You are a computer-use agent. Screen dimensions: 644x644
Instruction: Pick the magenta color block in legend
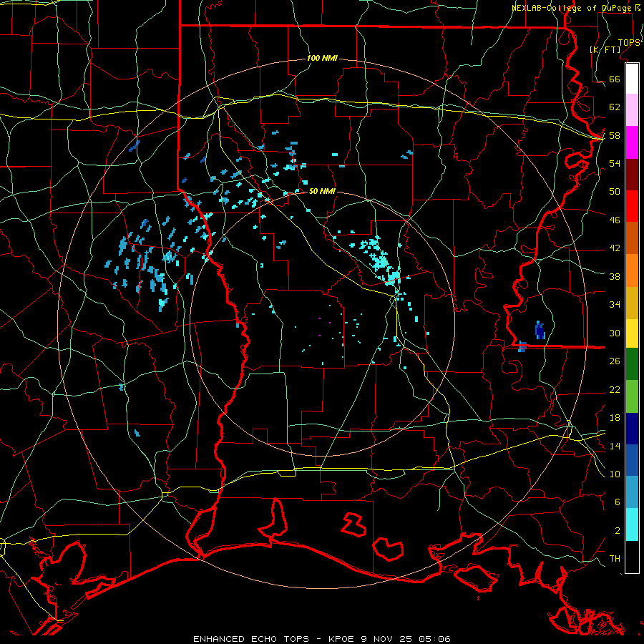[x=632, y=142]
